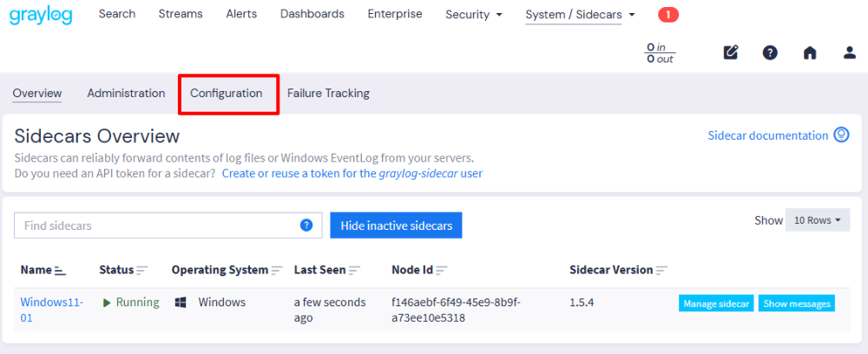The width and height of the screenshot is (868, 354).
Task: Sort by Sidecar Version column icon
Action: pos(661,271)
